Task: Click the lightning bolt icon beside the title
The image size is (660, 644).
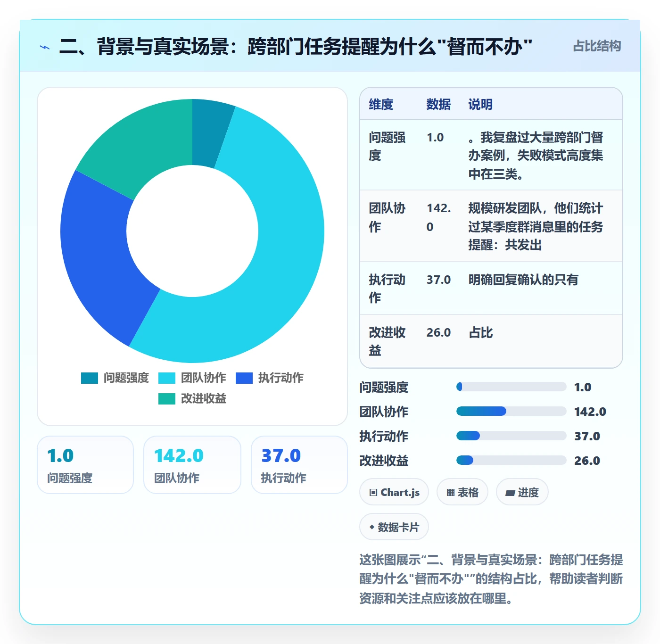Action: coord(45,47)
